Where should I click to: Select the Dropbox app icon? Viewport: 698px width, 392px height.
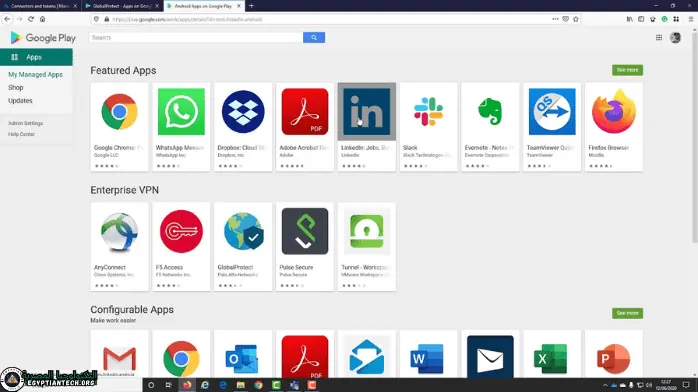243,112
